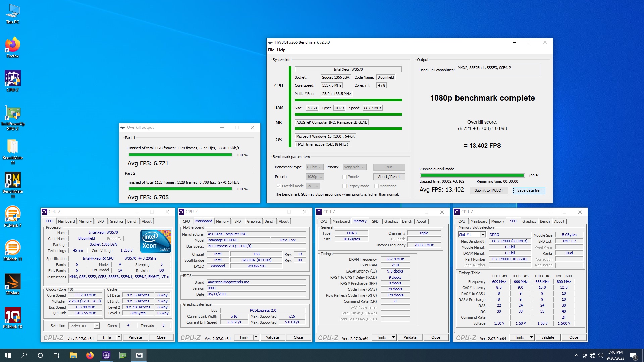Open Firefox from the taskbar
Image resolution: width=644 pixels, height=362 pixels.
pos(90,355)
